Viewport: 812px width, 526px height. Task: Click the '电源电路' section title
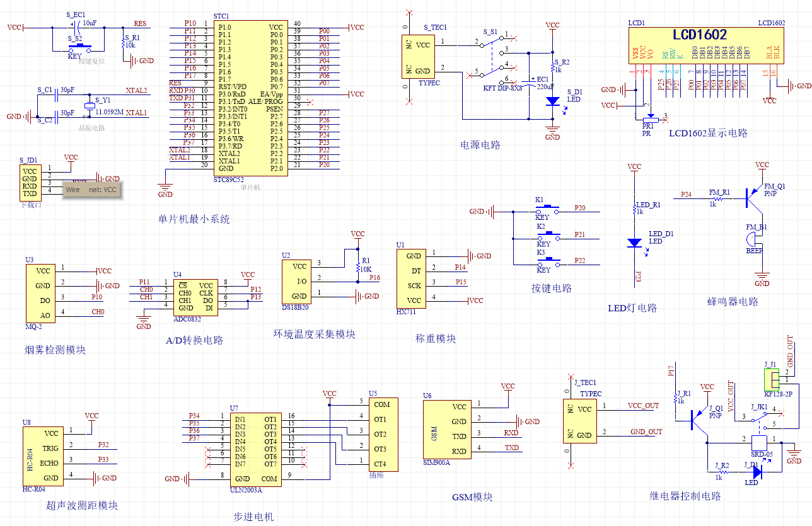480,145
